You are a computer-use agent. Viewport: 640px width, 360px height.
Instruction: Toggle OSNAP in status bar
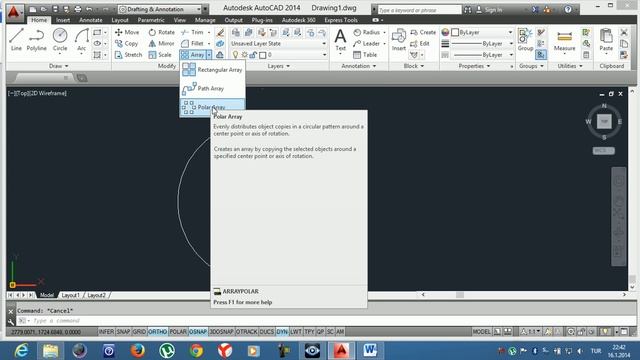point(198,332)
